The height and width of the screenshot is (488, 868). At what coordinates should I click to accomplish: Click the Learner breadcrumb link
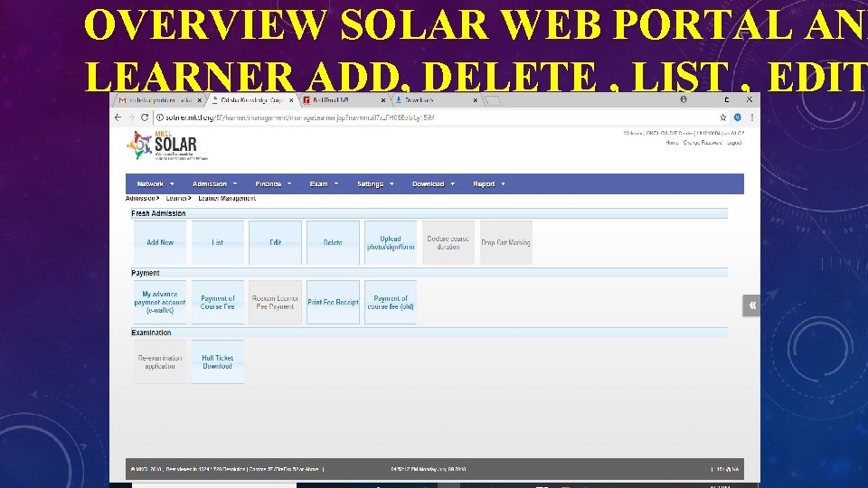point(176,198)
